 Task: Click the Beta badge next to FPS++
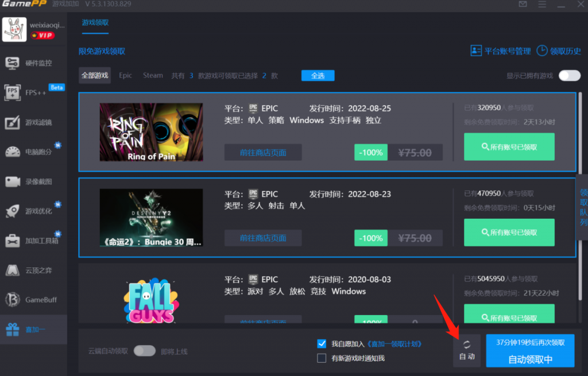point(57,87)
